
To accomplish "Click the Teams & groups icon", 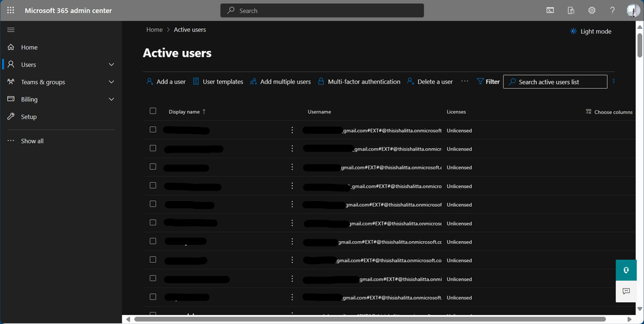I will (11, 82).
